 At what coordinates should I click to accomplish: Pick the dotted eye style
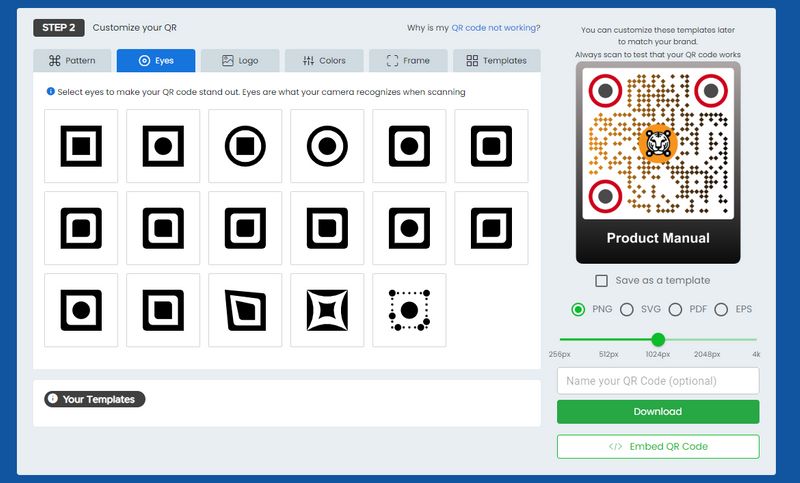409,310
